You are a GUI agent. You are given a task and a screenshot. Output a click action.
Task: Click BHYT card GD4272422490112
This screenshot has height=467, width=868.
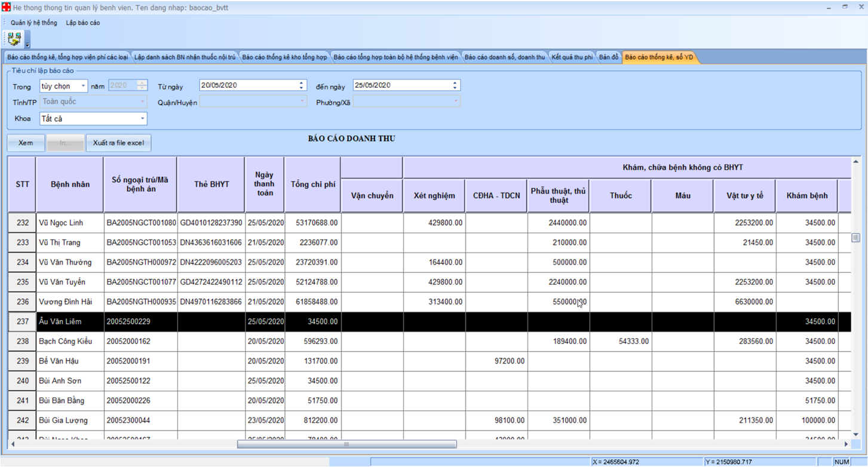click(x=211, y=282)
